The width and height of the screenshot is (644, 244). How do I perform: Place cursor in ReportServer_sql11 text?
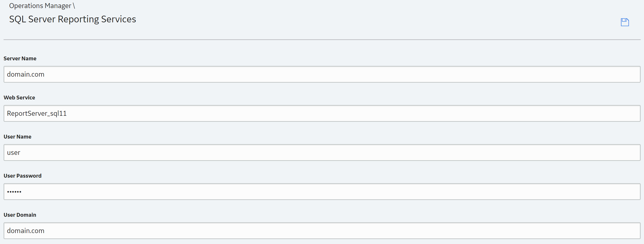click(x=37, y=114)
